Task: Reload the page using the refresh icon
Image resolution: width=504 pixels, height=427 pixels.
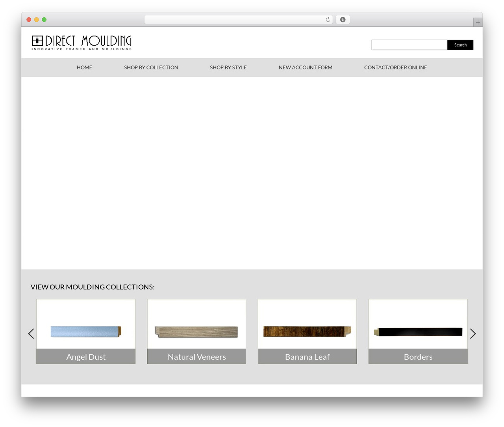Action: tap(328, 20)
